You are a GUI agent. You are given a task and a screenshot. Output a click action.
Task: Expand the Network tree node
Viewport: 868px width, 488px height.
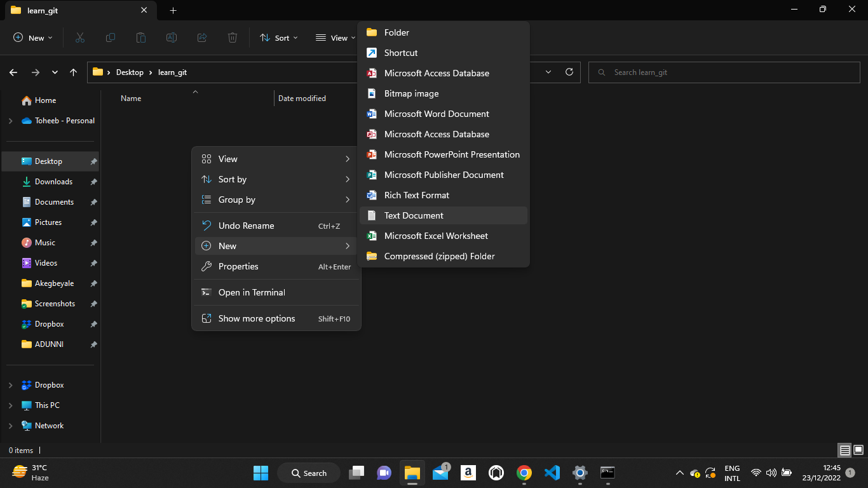pyautogui.click(x=10, y=426)
